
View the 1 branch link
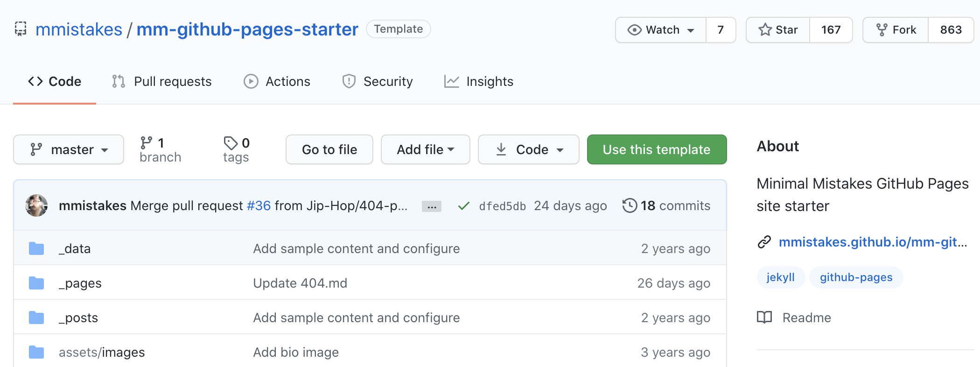click(160, 149)
